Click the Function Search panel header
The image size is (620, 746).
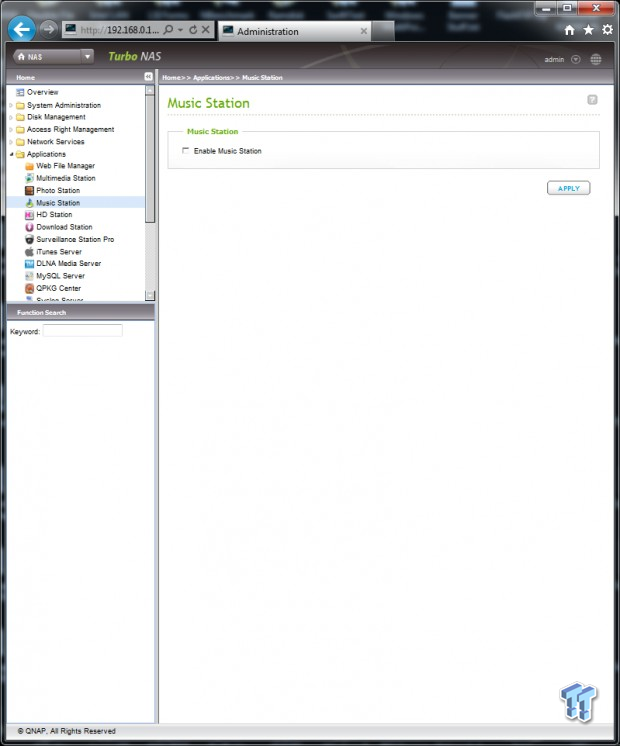80,312
